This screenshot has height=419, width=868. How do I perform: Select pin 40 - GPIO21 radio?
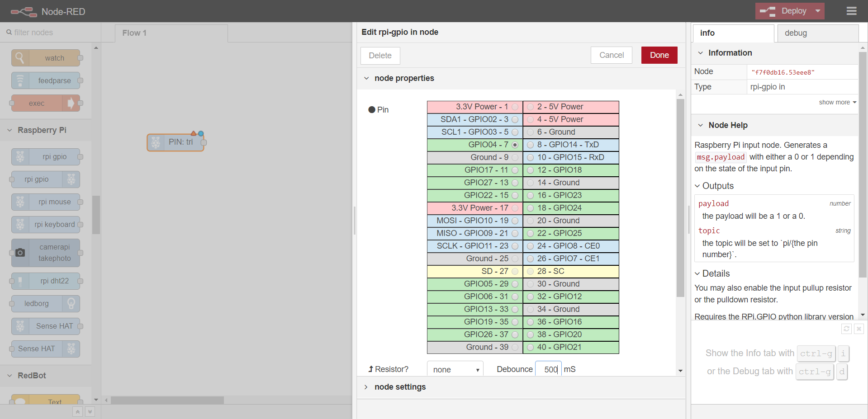(531, 347)
